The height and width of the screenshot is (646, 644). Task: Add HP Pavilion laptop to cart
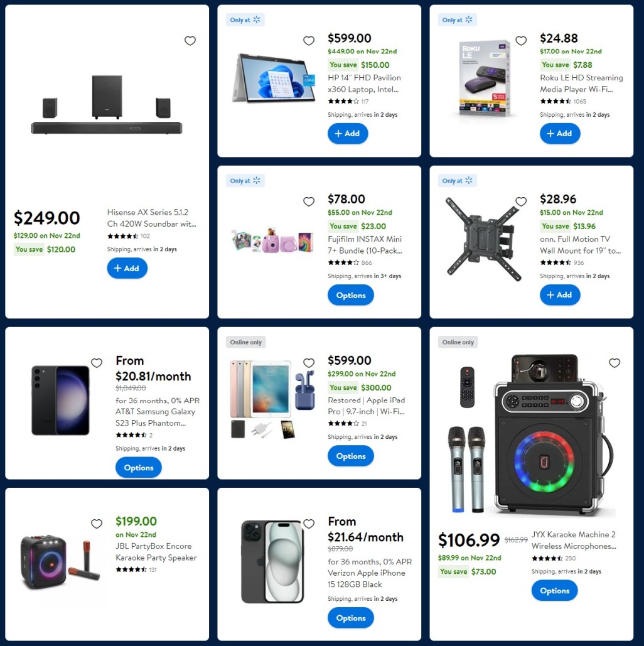348,134
